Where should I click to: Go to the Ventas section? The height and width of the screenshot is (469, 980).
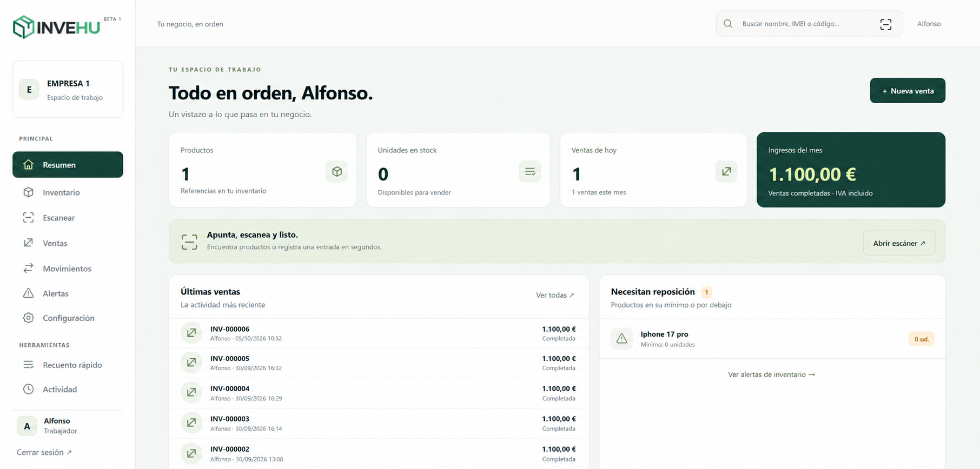pyautogui.click(x=68, y=243)
